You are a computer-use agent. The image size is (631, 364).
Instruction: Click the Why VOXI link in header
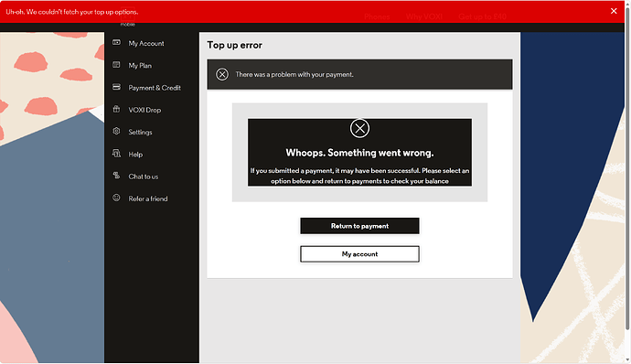click(424, 16)
